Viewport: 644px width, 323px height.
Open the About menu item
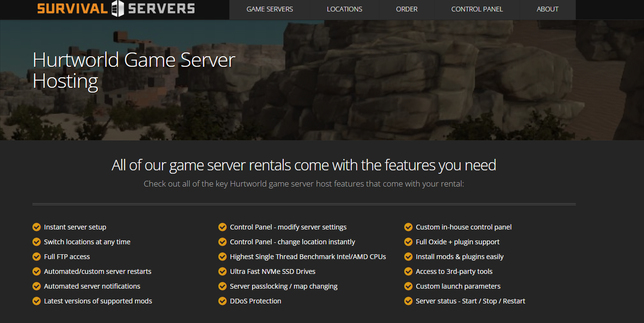click(x=548, y=9)
